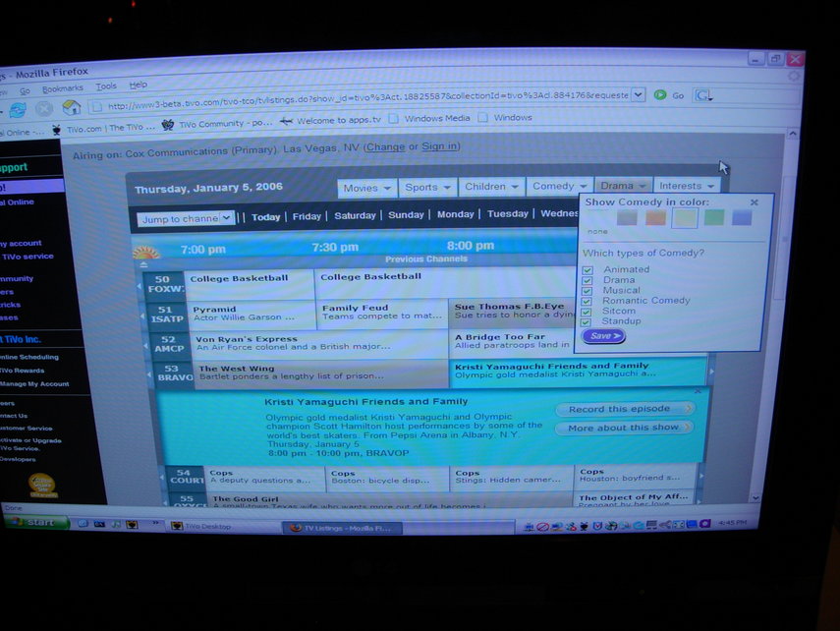Click right arrow on Bravo row
The width and height of the screenshot is (840, 631).
[x=711, y=371]
